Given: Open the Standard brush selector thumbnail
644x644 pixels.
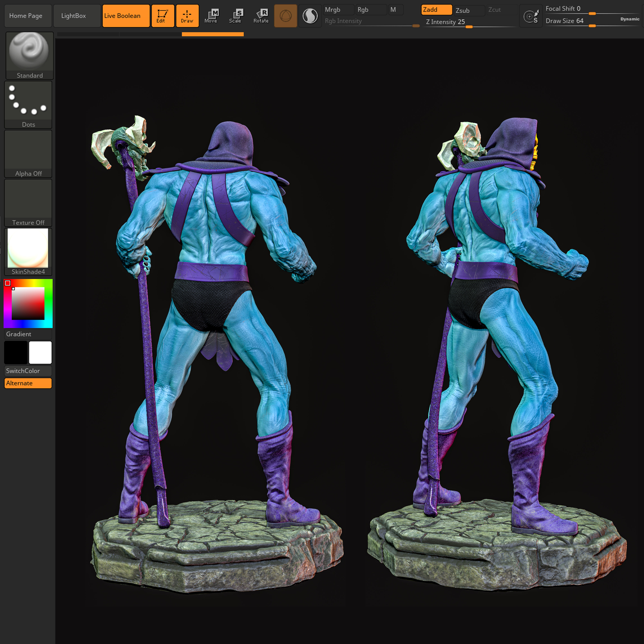Looking at the screenshot, I should [x=29, y=55].
